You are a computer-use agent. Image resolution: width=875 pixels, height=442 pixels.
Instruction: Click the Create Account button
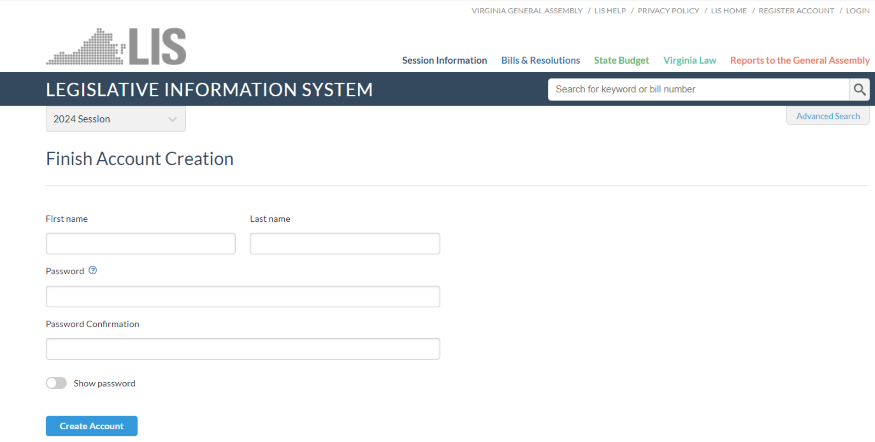(92, 426)
